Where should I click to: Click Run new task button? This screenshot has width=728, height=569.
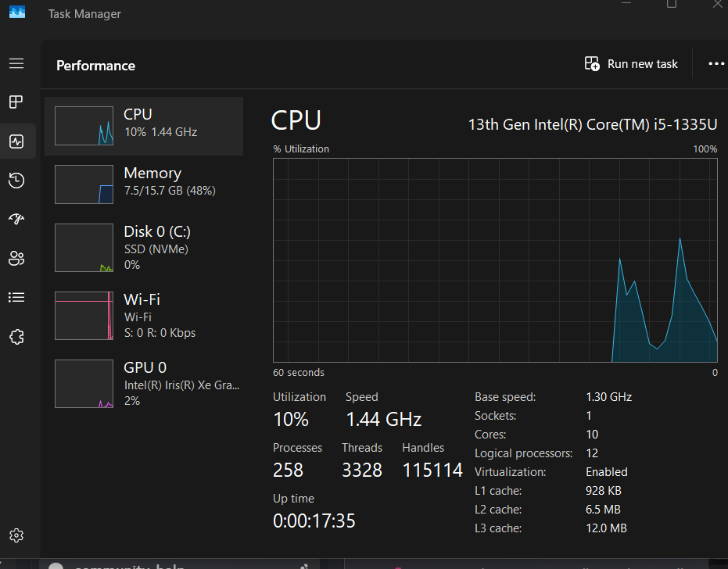tap(631, 63)
